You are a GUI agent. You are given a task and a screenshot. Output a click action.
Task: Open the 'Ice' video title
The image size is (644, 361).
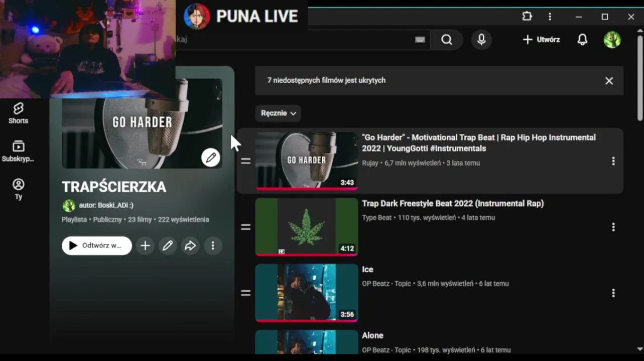coord(367,270)
